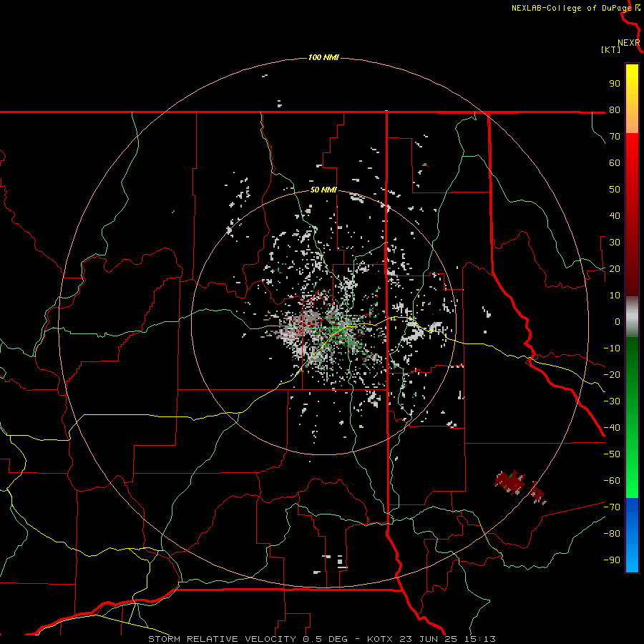The width and height of the screenshot is (644, 644).
Task: Click the -90 knot scale label
Action: click(x=612, y=560)
